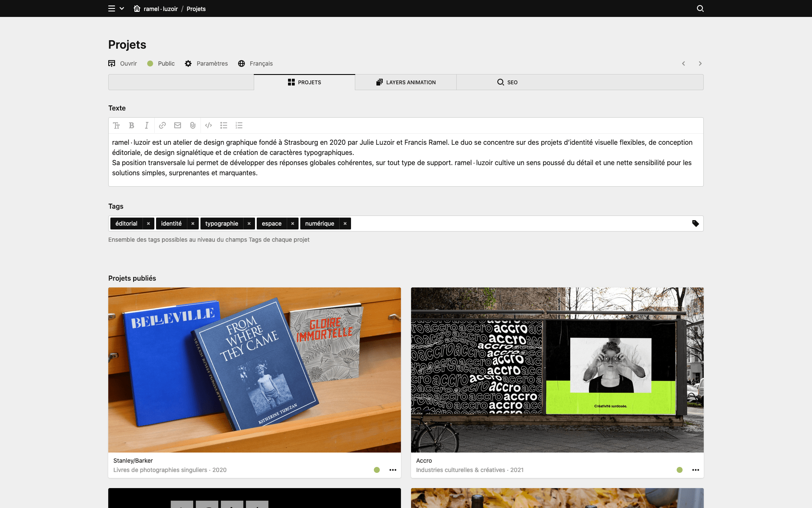Remove the espace tag
The width and height of the screenshot is (812, 508).
[293, 224]
